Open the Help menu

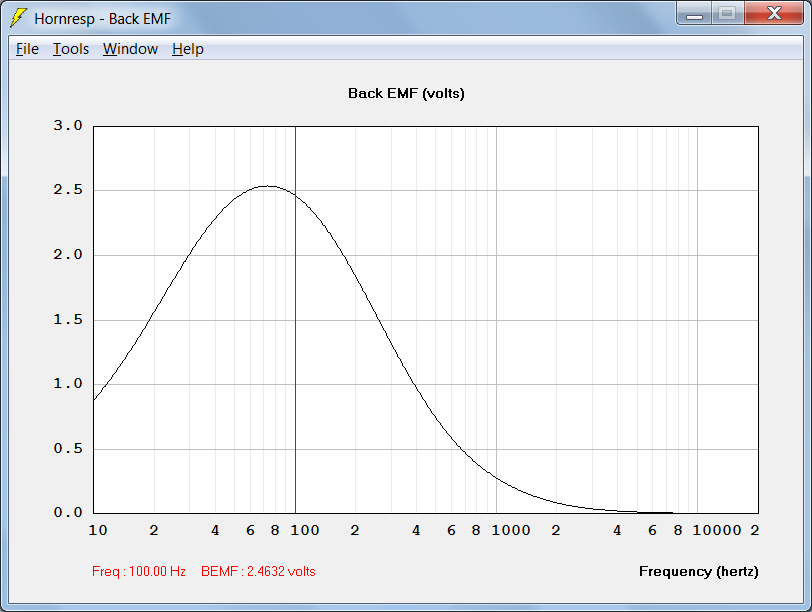(x=187, y=49)
